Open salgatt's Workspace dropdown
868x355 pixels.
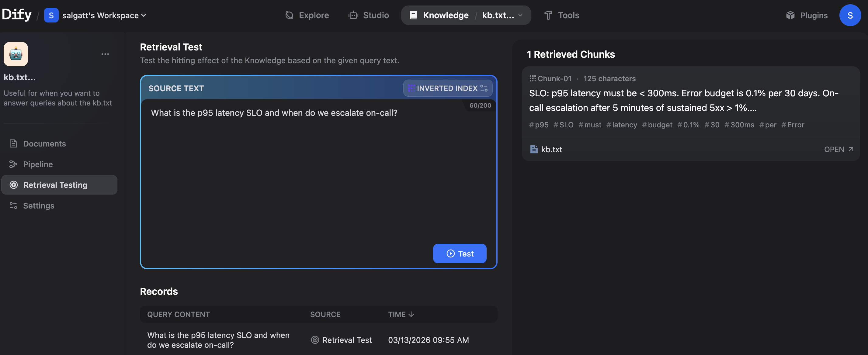[104, 16]
